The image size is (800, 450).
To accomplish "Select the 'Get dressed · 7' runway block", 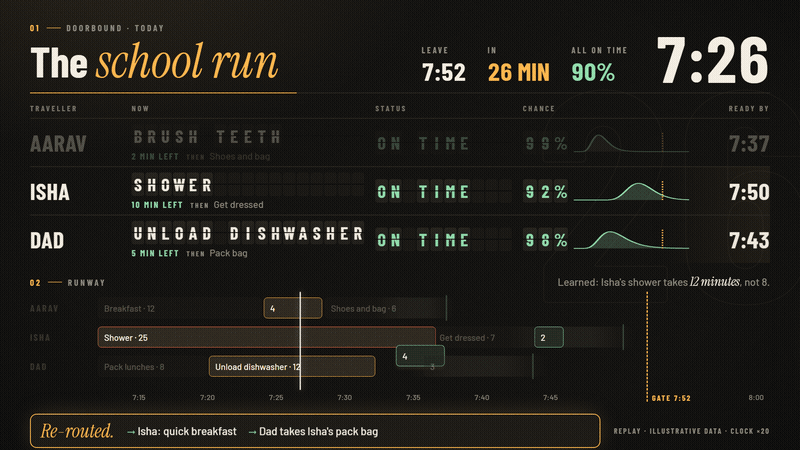I will tap(485, 338).
